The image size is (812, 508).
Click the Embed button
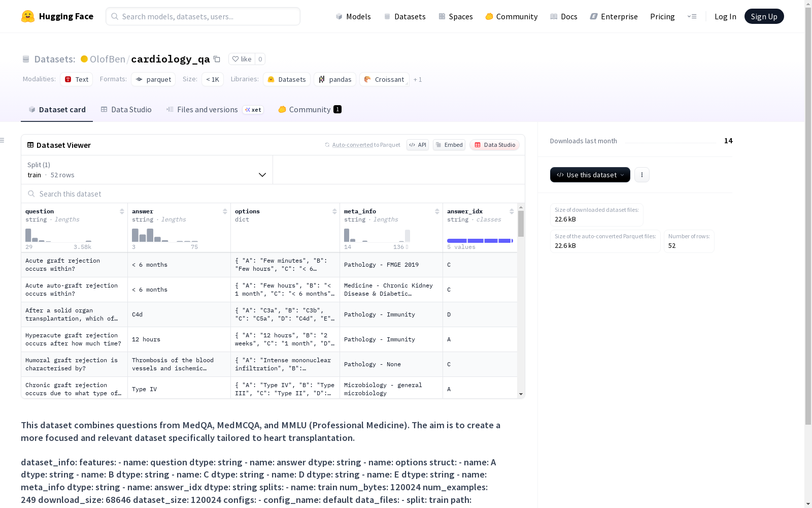coord(449,145)
